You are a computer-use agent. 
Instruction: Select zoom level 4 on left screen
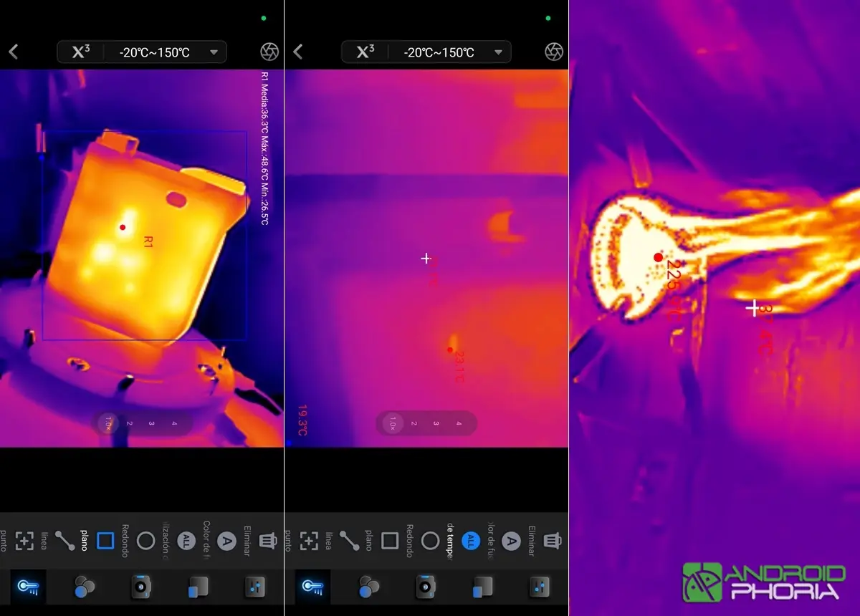coord(173,423)
